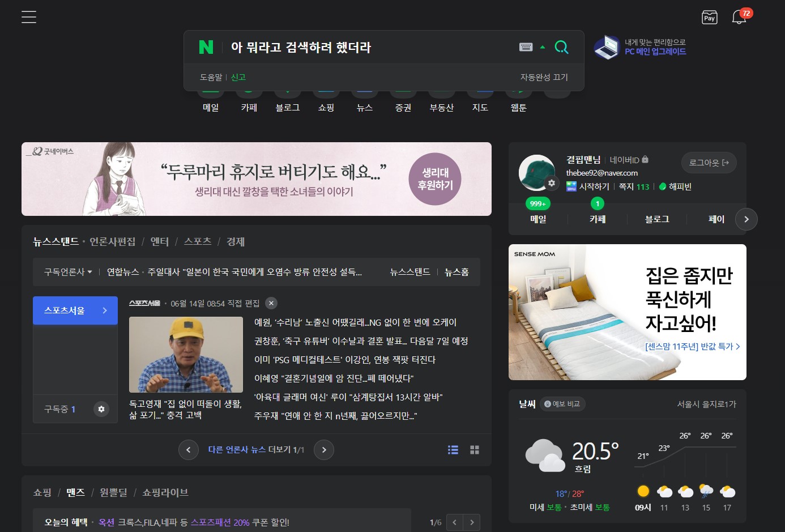The width and height of the screenshot is (785, 532).
Task: Select the 언론사편집 tab
Action: tap(112, 242)
